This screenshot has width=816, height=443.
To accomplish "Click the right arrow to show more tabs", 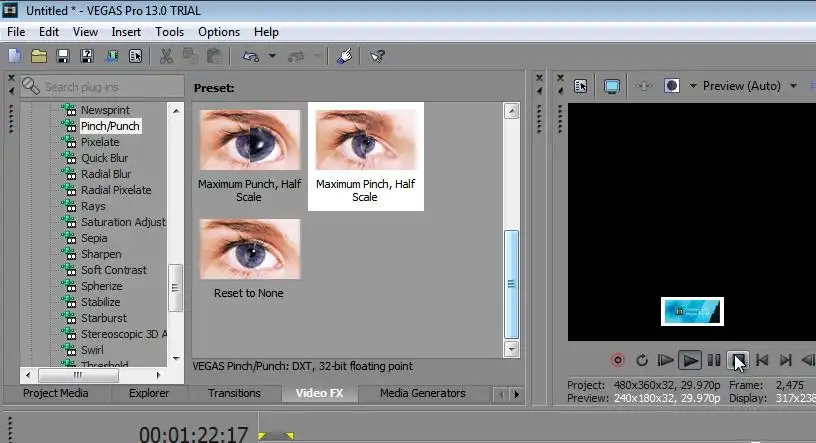I will coord(516,394).
